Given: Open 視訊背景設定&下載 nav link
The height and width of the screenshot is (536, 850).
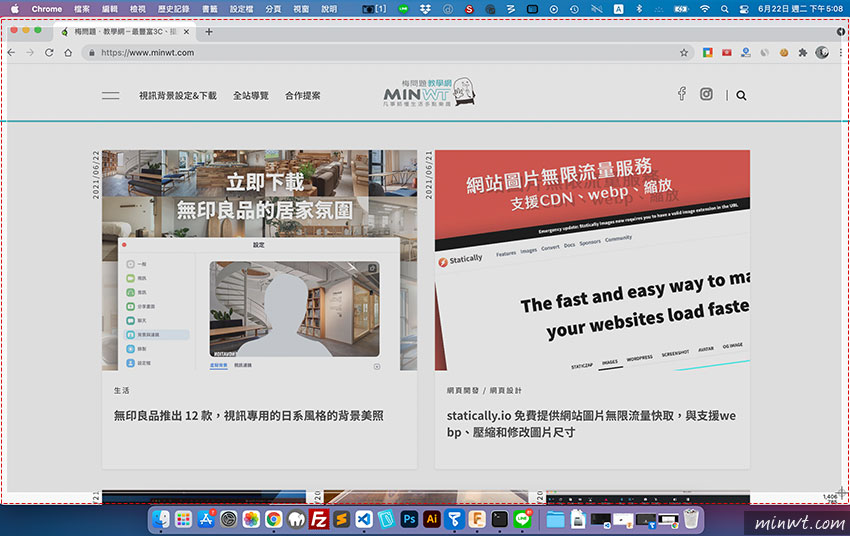Looking at the screenshot, I should pyautogui.click(x=178, y=95).
